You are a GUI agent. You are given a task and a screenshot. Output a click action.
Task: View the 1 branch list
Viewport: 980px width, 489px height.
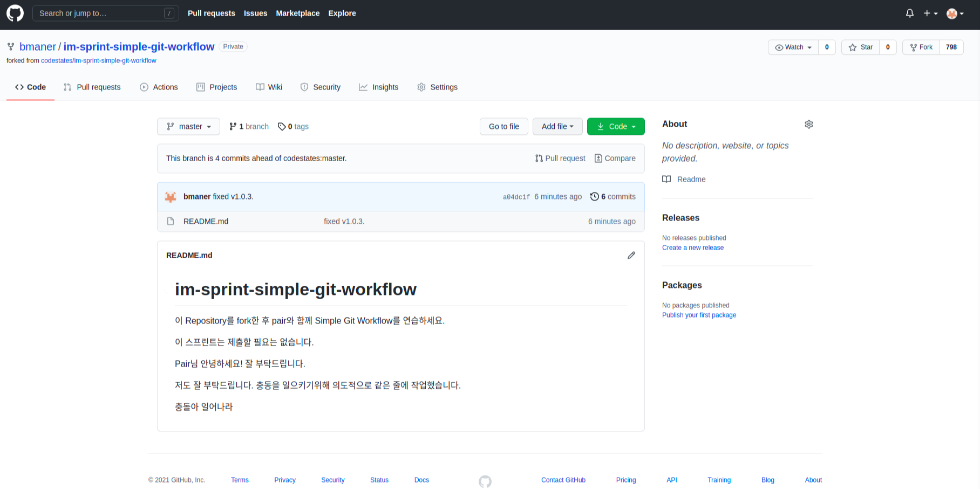249,126
